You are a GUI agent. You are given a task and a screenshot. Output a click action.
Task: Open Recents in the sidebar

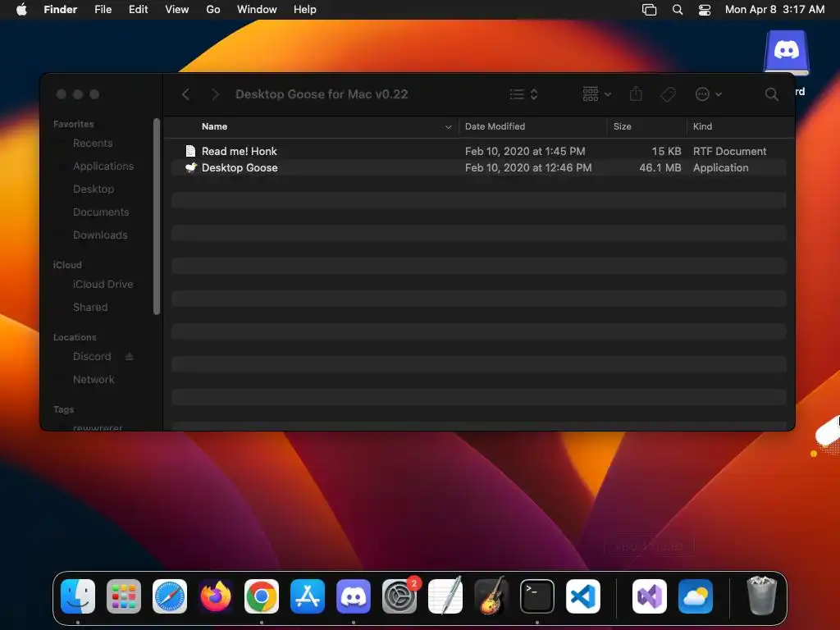pos(93,143)
